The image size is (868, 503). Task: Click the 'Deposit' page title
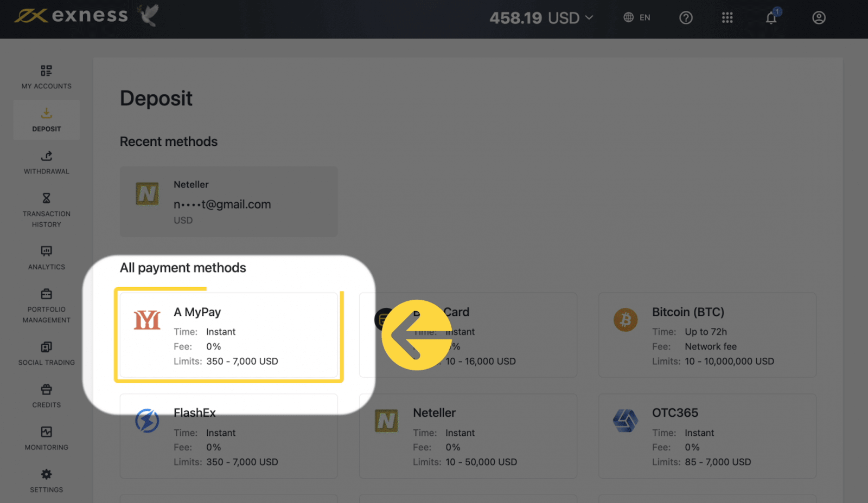(156, 99)
